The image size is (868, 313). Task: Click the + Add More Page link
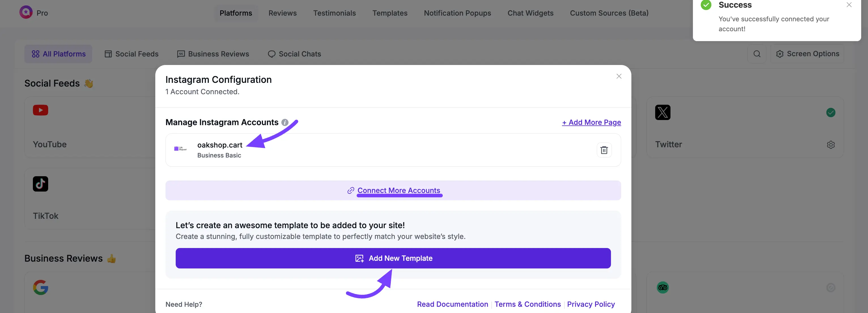point(591,122)
